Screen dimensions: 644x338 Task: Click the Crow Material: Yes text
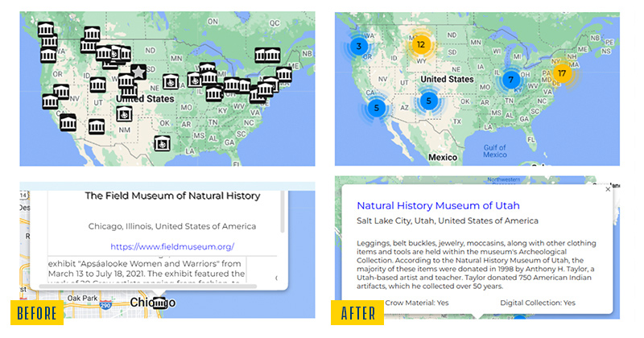(x=416, y=303)
